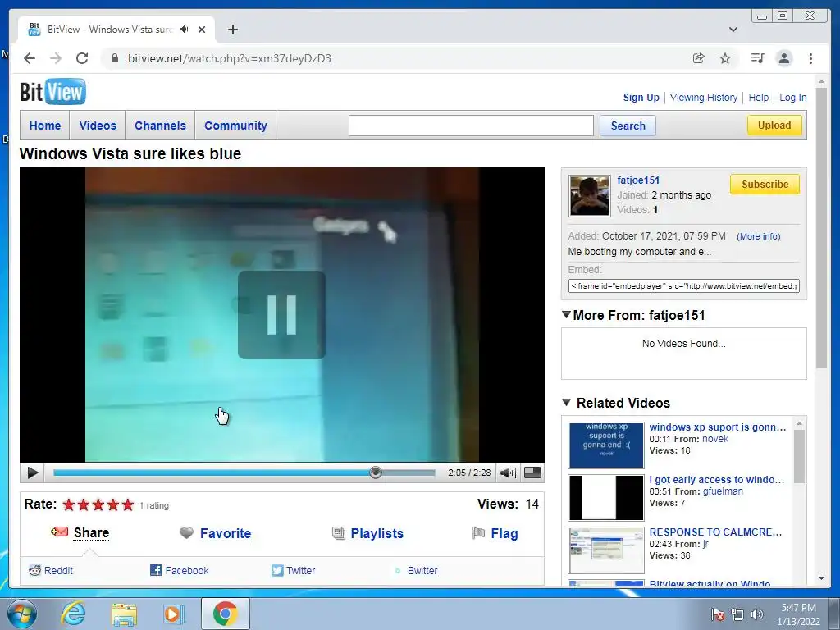Toggle the fullscreen button on the player
Image resolution: width=840 pixels, height=630 pixels.
click(x=532, y=472)
